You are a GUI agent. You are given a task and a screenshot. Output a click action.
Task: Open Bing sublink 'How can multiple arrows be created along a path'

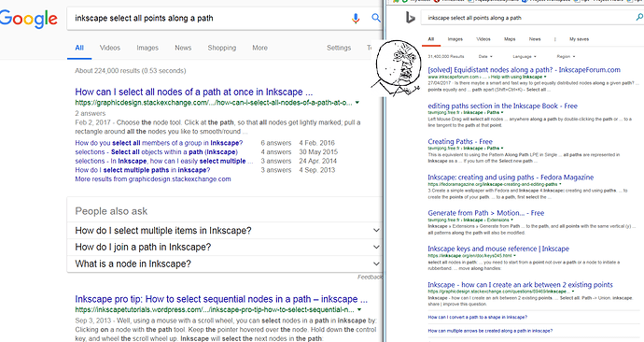coord(490,331)
